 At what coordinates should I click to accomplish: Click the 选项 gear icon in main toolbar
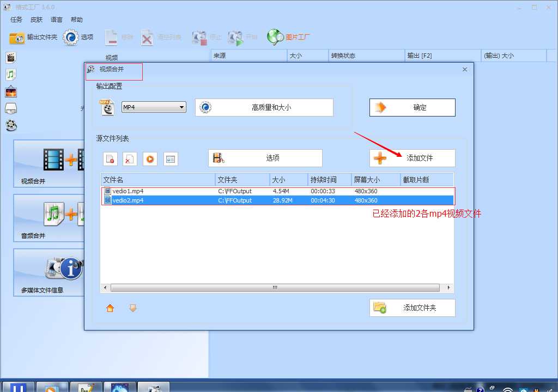(70, 37)
